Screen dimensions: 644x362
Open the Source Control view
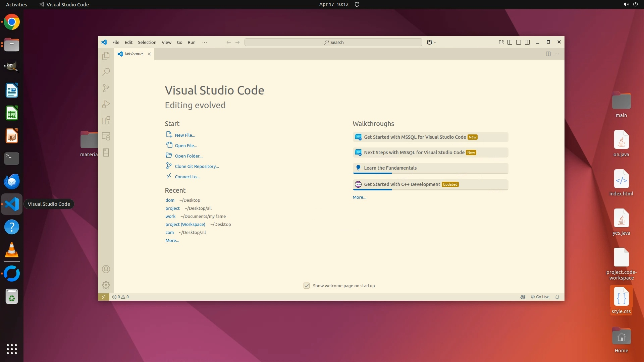pos(106,88)
